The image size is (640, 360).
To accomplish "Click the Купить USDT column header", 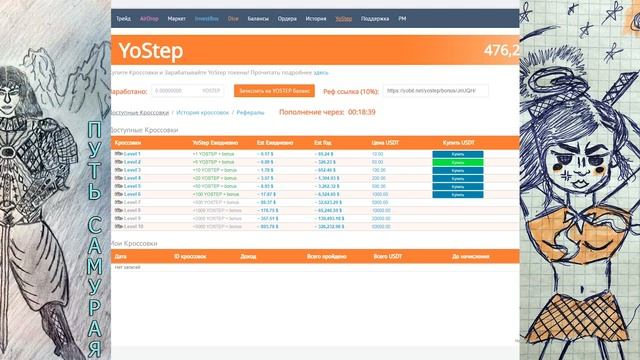I will [458, 143].
